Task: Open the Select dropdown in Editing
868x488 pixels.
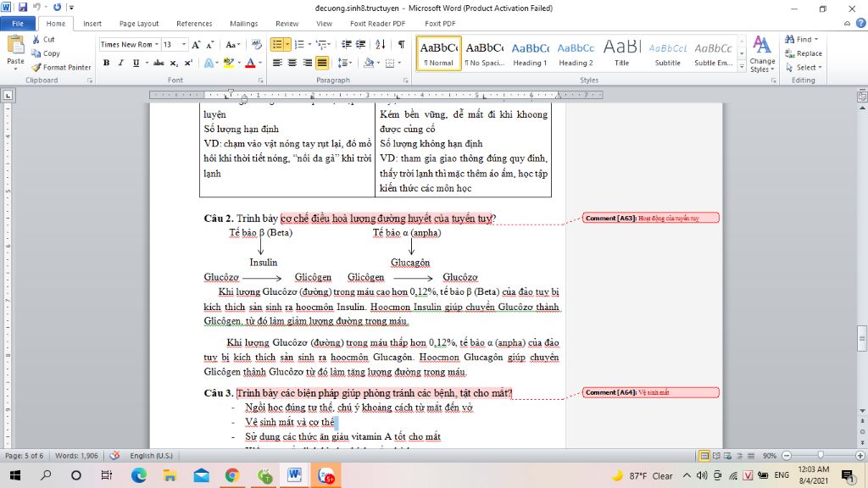Action: click(x=804, y=68)
